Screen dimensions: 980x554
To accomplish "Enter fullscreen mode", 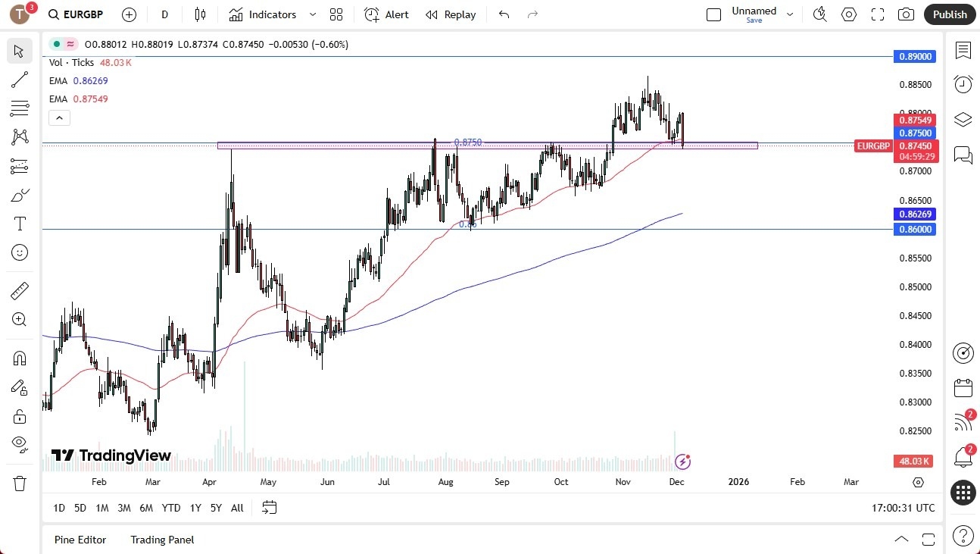I will coord(877,14).
